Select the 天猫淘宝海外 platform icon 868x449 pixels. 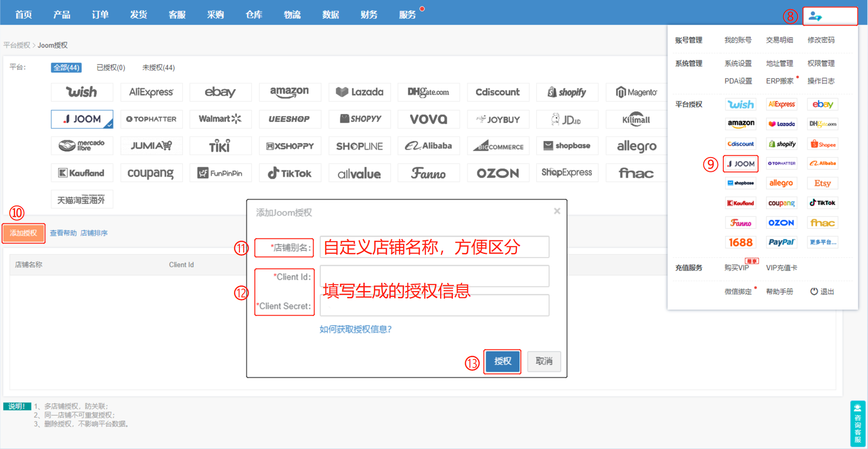tap(82, 199)
